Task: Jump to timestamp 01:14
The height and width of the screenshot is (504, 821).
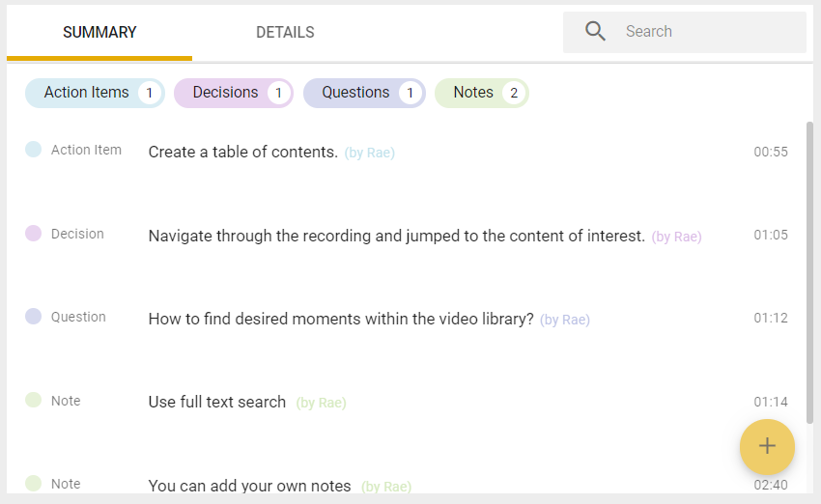Action: 771,402
